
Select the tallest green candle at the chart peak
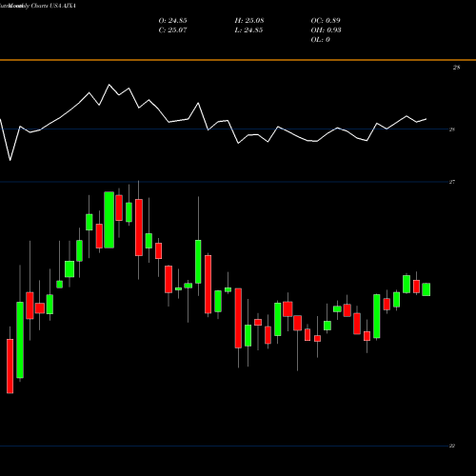(x=109, y=220)
